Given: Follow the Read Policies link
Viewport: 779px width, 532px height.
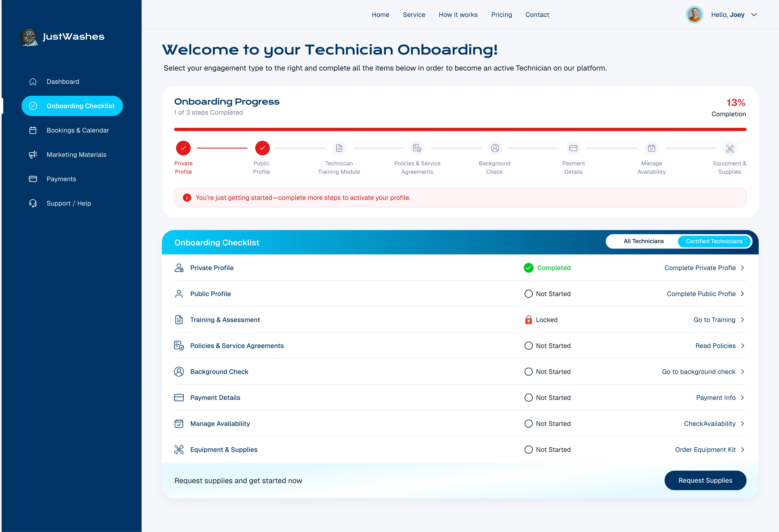Looking at the screenshot, I should 715,346.
